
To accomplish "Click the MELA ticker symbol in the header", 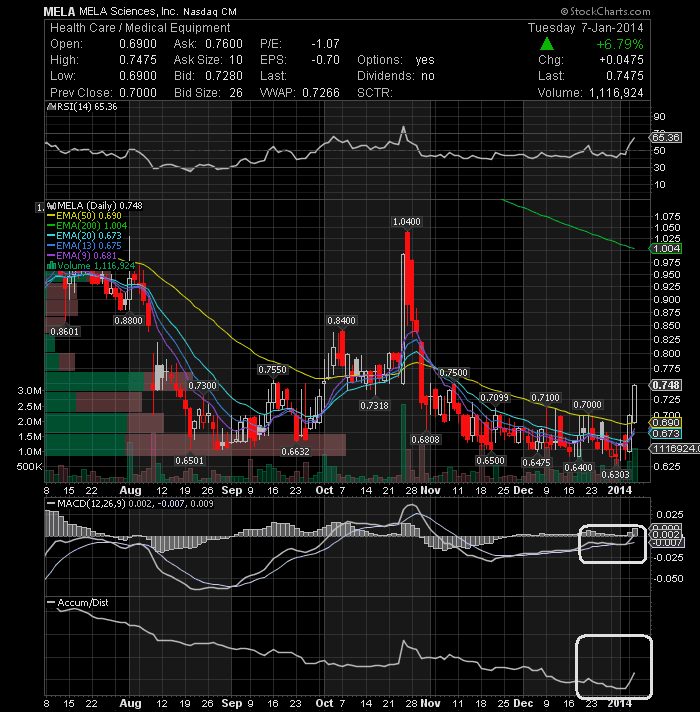I will (x=59, y=12).
